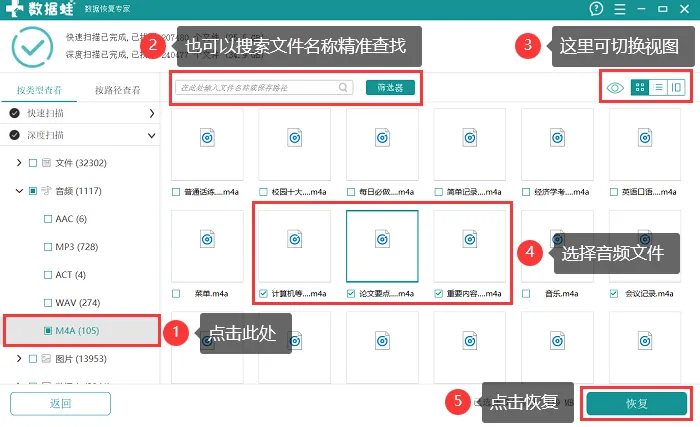Expand the 快速扫描 section
The image size is (700, 427).
pyautogui.click(x=152, y=113)
